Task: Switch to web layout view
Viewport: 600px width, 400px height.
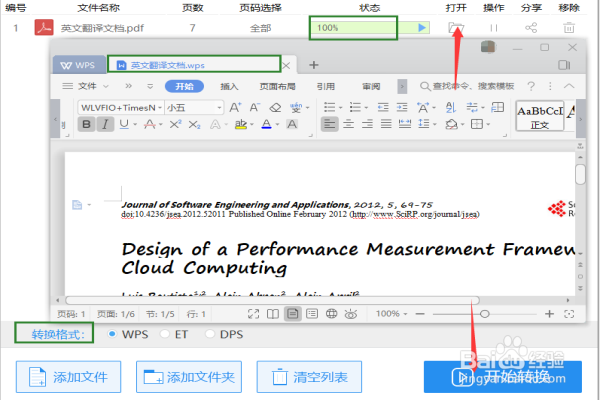Action: (x=331, y=314)
